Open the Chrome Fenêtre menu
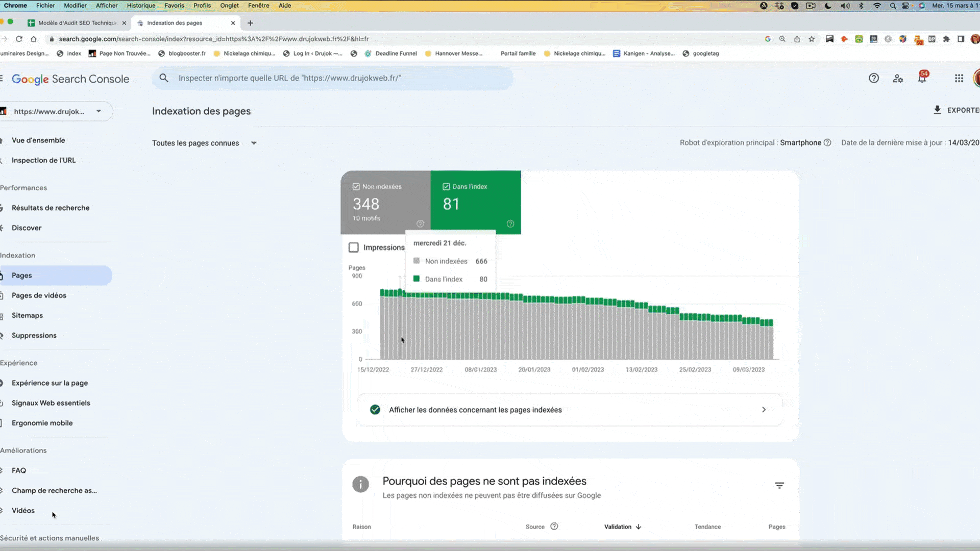 [x=259, y=6]
